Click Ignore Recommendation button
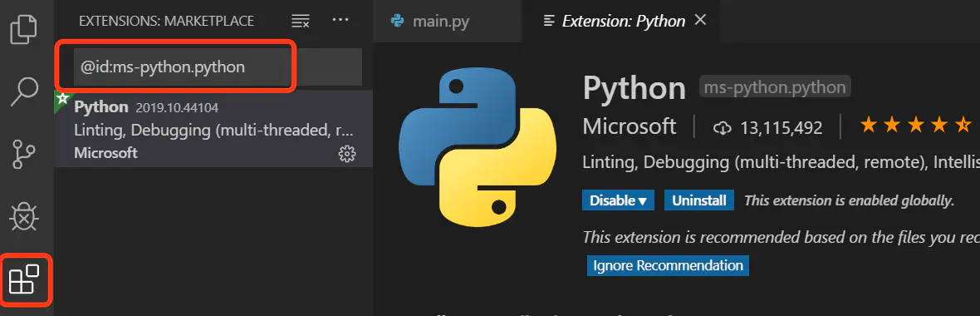 point(668,265)
